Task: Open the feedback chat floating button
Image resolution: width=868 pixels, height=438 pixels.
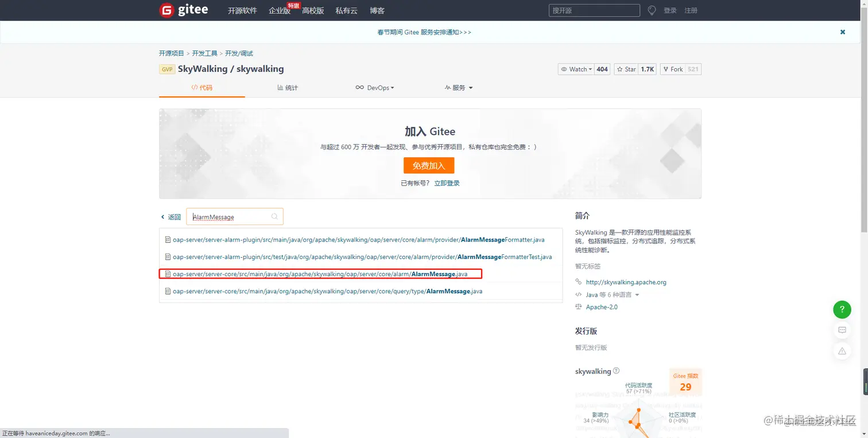Action: click(x=842, y=330)
